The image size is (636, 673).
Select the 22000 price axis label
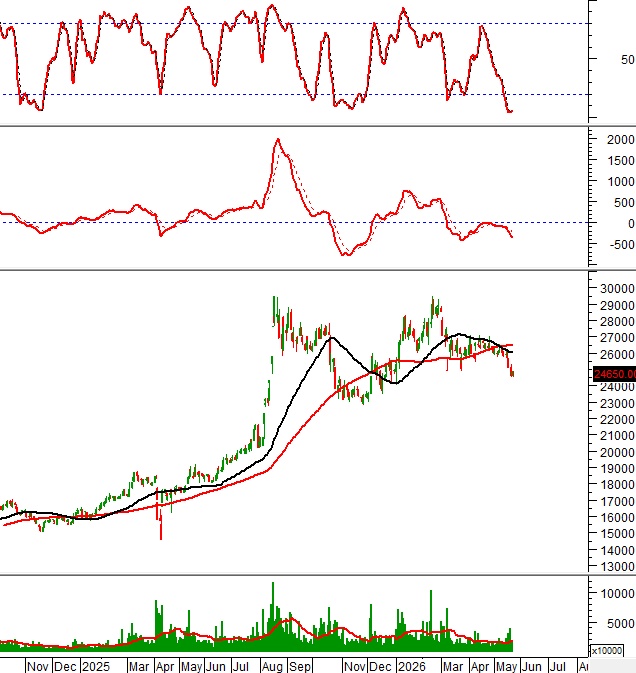(x=617, y=419)
